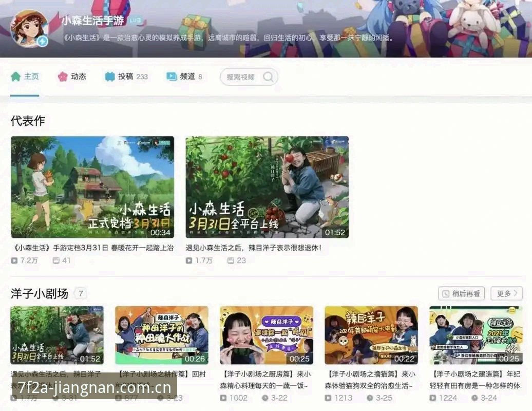Click danmaku comment icon beside 41
The width and height of the screenshot is (532, 411).
pyautogui.click(x=56, y=260)
